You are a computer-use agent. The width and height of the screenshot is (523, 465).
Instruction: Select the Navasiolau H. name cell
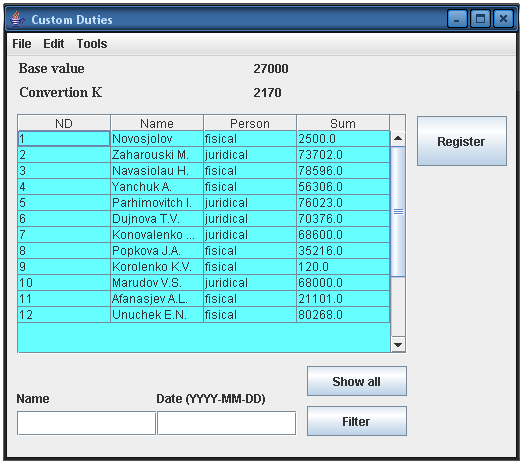[x=157, y=171]
